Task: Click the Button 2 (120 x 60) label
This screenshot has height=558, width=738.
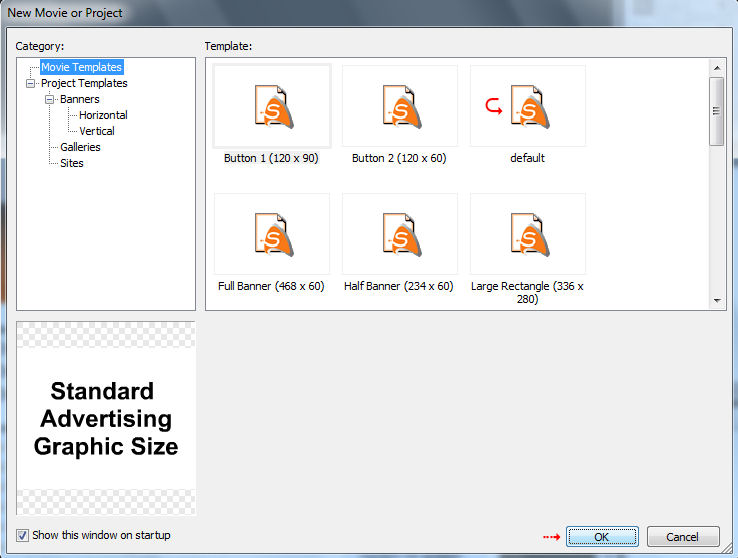Action: click(x=399, y=158)
